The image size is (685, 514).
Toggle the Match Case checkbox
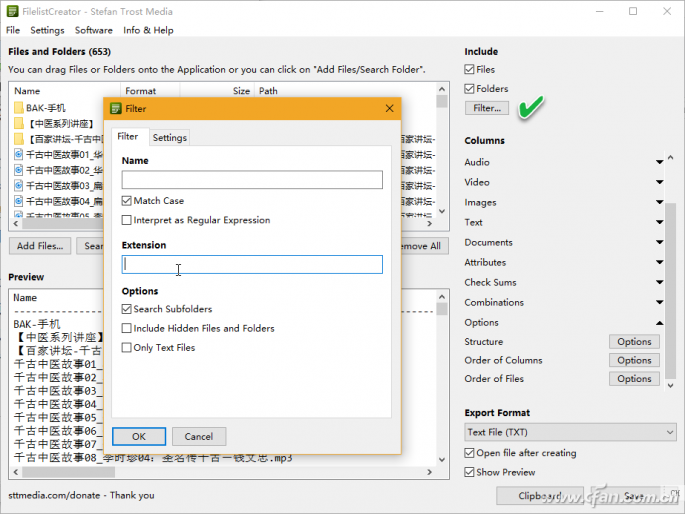click(127, 201)
